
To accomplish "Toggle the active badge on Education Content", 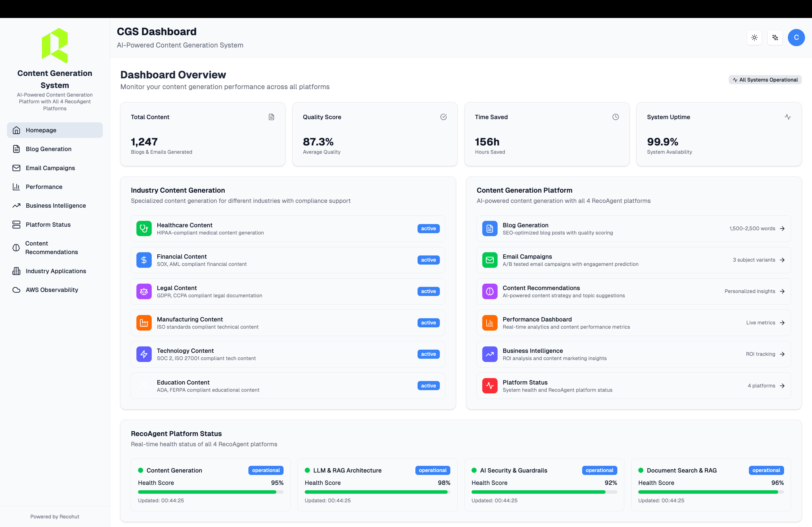I will tap(428, 386).
